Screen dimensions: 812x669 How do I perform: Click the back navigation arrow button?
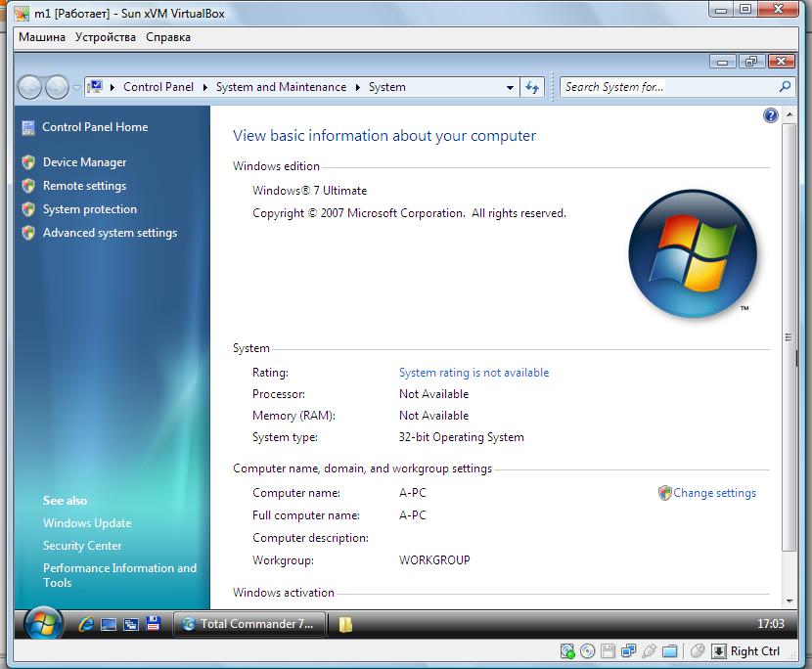(x=29, y=87)
